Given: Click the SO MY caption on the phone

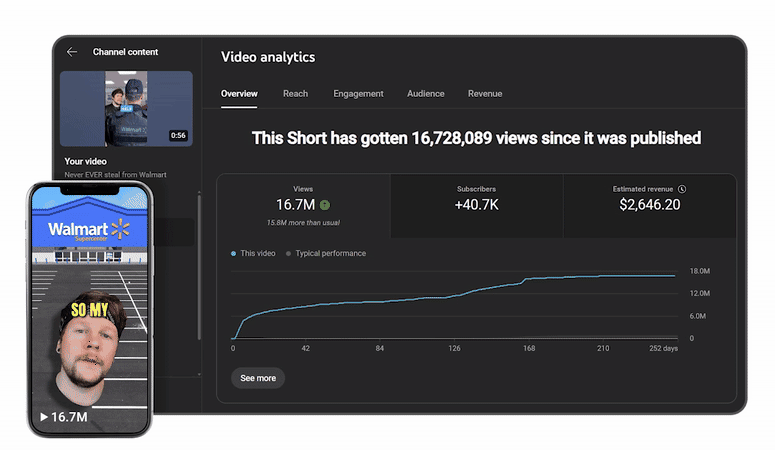Looking at the screenshot, I should [x=89, y=310].
